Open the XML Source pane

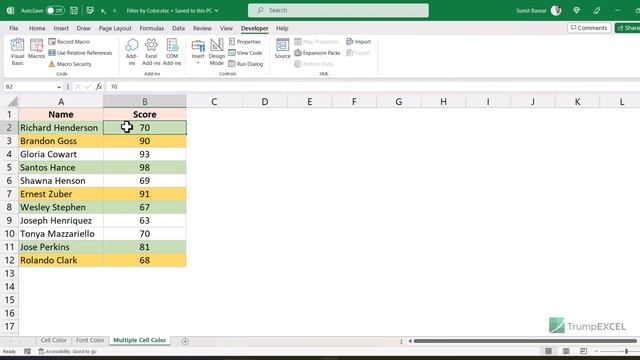click(282, 49)
